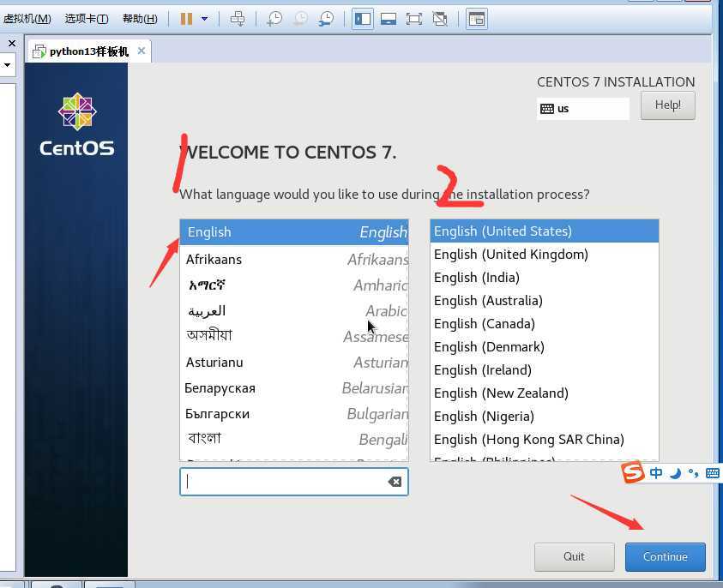Enter full screen mode icon
This screenshot has height=588, width=723.
[414, 19]
